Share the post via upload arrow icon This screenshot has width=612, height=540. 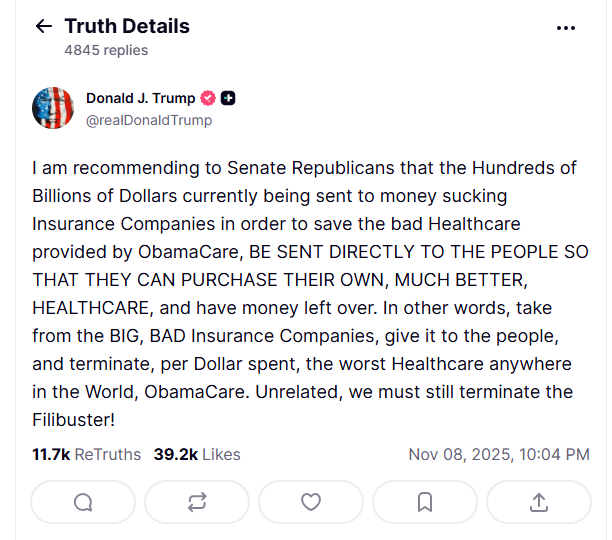pos(538,502)
